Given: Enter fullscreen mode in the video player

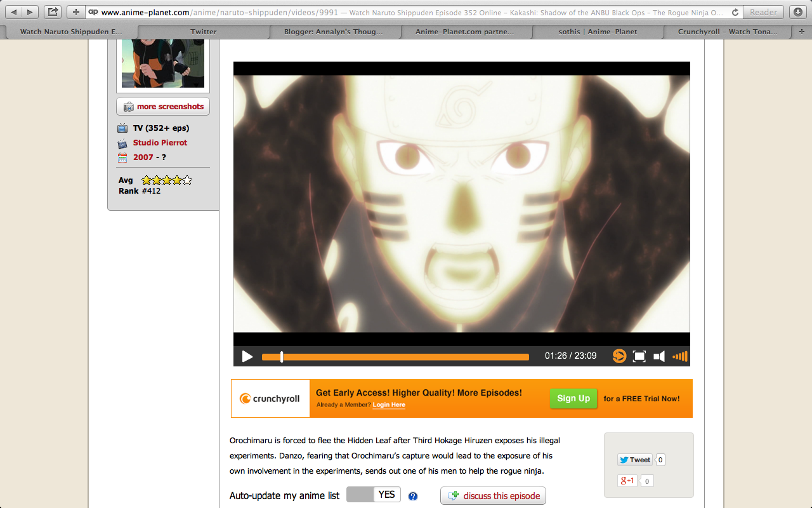Looking at the screenshot, I should tap(639, 356).
